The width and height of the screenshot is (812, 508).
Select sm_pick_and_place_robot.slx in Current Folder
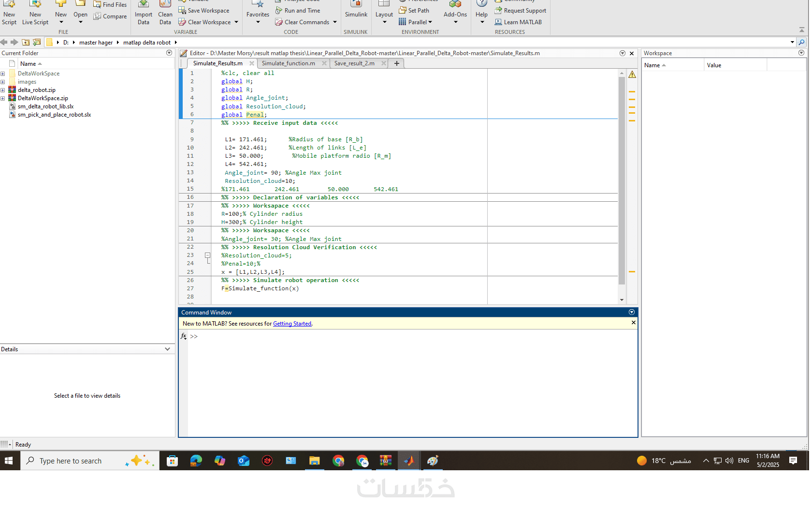[54, 115]
